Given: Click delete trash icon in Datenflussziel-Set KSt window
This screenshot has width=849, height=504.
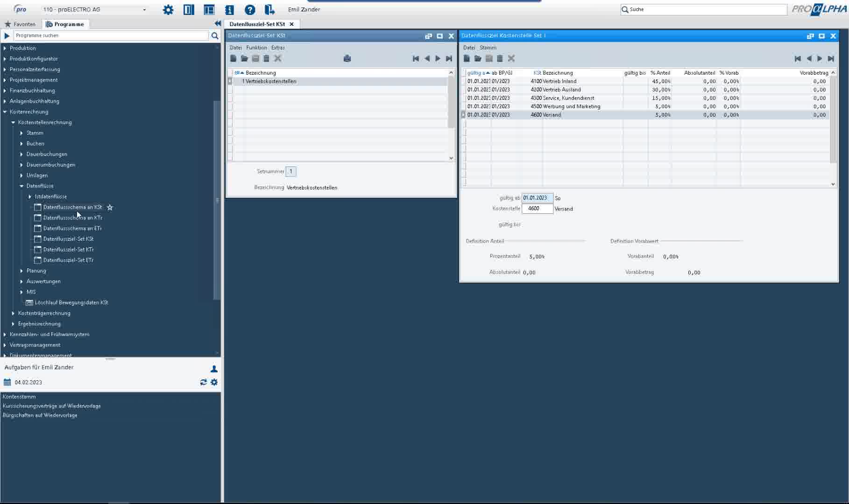Looking at the screenshot, I should point(266,58).
